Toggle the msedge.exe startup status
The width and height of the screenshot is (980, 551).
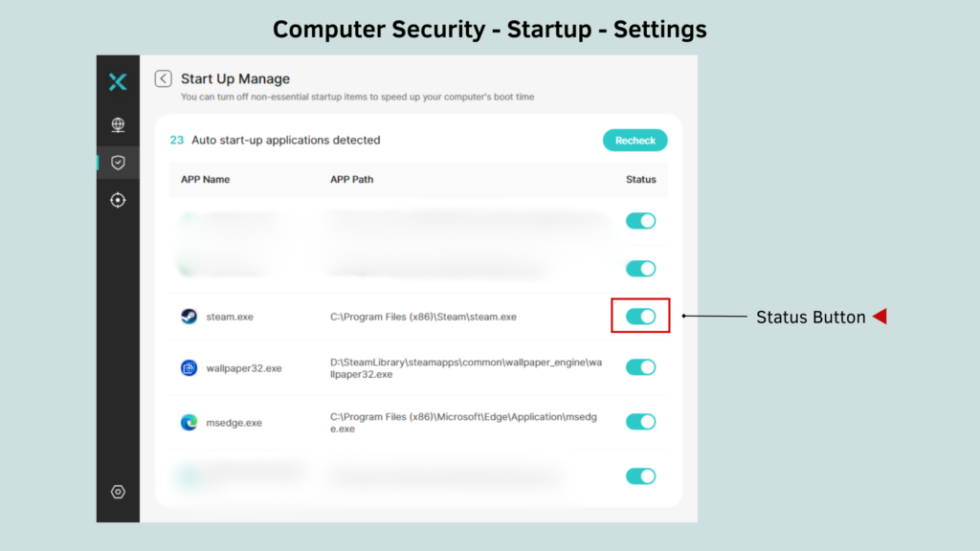click(x=640, y=421)
